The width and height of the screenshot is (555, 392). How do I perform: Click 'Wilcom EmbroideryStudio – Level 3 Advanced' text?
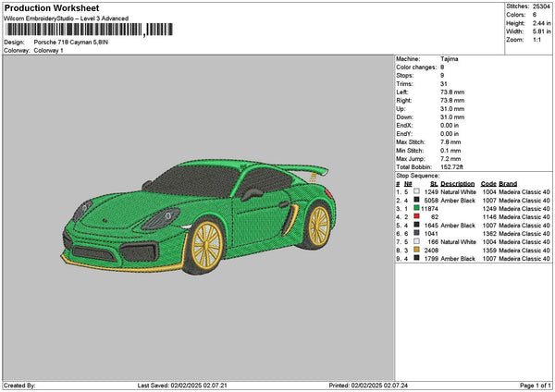click(x=67, y=18)
